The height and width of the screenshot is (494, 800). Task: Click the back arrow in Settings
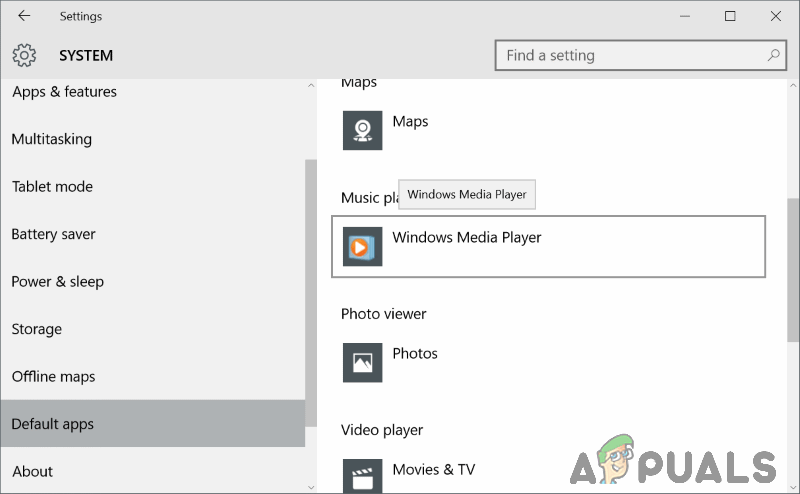(x=24, y=16)
